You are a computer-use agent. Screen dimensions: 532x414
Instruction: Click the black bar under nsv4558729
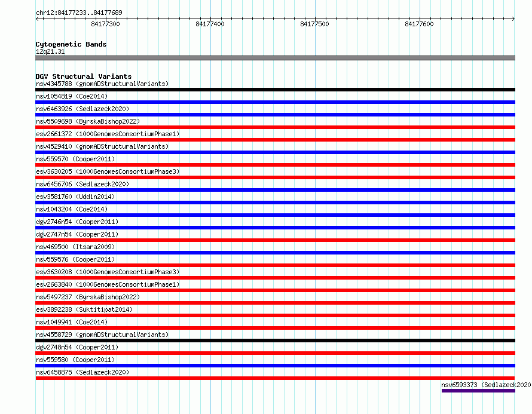[275, 341]
